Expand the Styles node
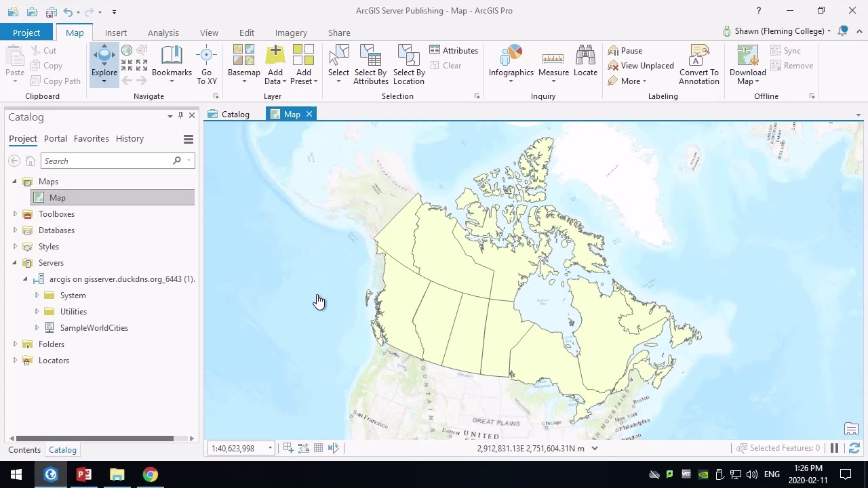868x488 pixels. coord(15,247)
